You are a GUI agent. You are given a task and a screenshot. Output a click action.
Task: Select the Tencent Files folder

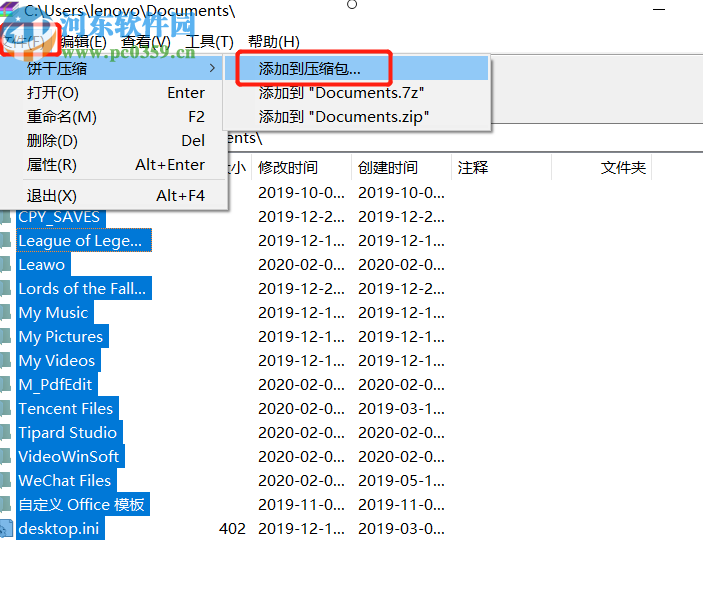pos(67,409)
